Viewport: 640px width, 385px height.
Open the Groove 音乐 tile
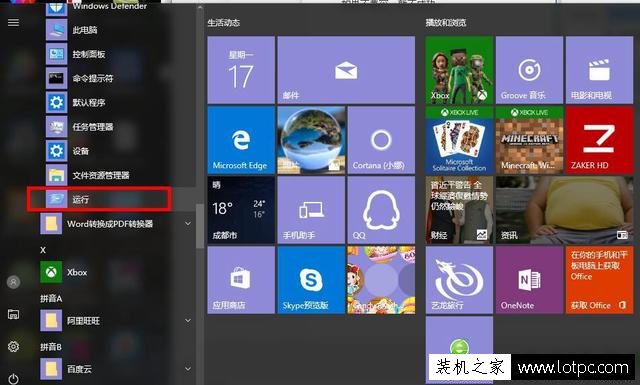(529, 70)
